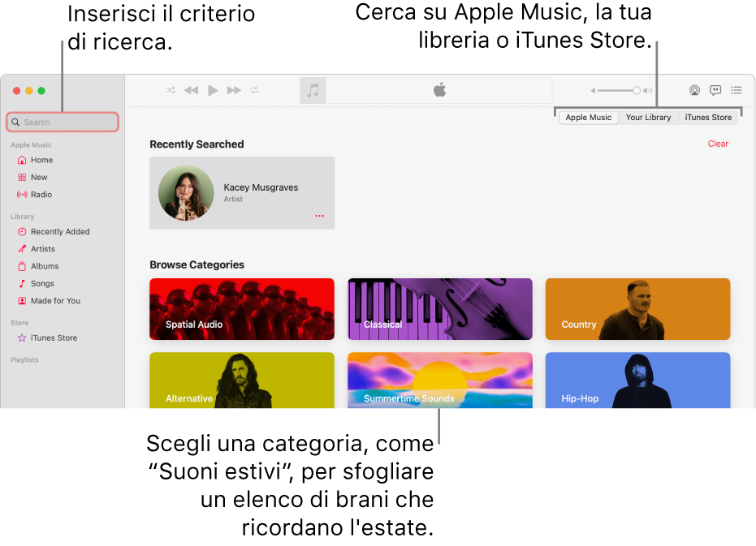Mute using the low-volume speaker icon
This screenshot has height=546, width=756.
tap(593, 90)
